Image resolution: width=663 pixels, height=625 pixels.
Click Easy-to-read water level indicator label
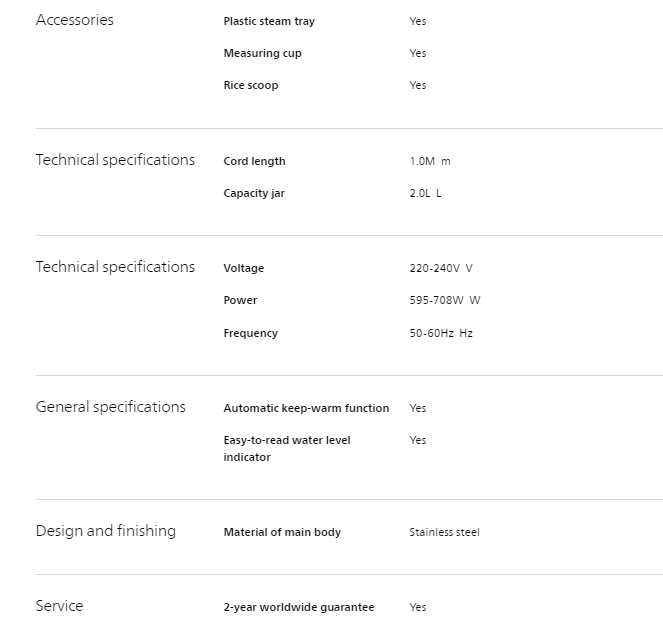287,448
